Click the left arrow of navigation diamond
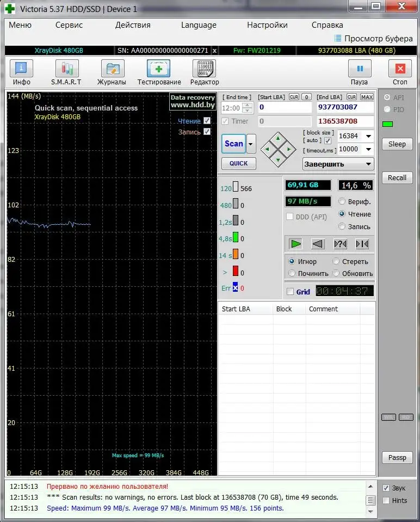Viewport: 420px width, 522px height. point(267,150)
